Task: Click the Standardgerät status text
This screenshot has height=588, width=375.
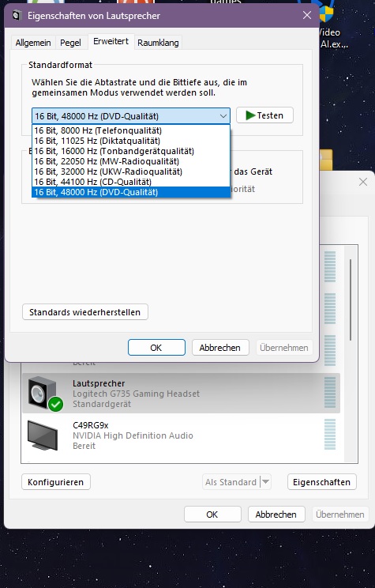Action: (102, 404)
